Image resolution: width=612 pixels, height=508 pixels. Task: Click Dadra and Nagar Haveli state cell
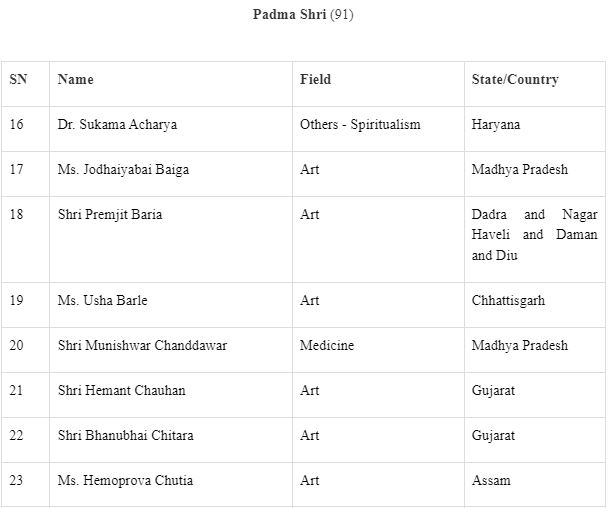[x=534, y=235]
